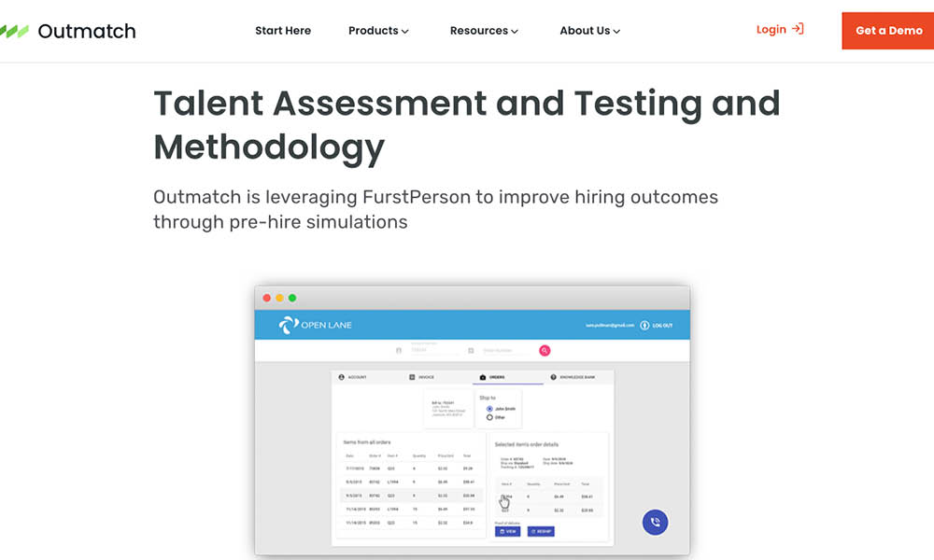Select the John Smith ship-to radio button

point(489,409)
